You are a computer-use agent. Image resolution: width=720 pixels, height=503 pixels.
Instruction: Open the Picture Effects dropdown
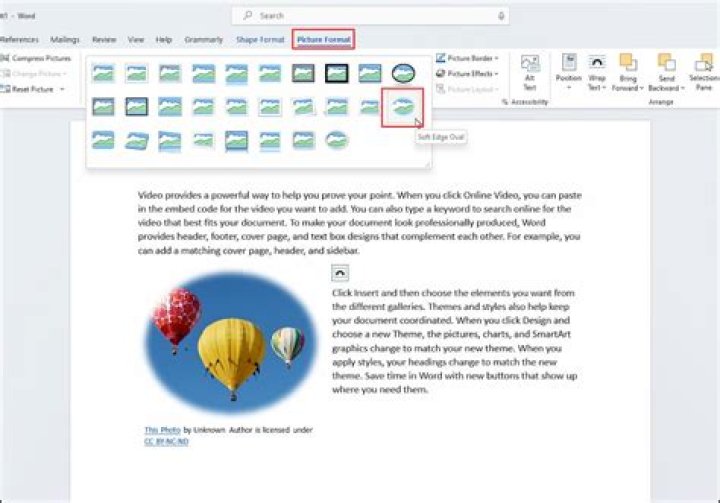tap(467, 73)
